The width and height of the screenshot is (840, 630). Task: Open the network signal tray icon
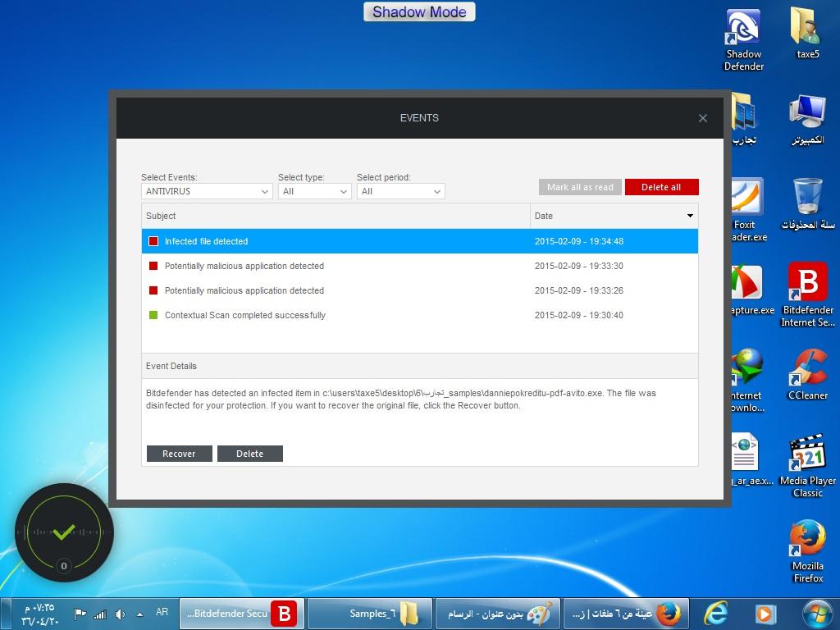point(99,614)
